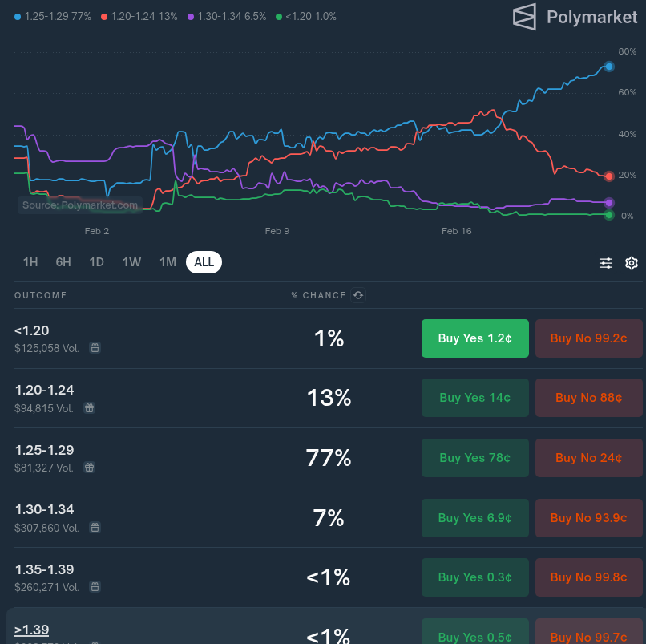Select the 1W time range

point(131,262)
